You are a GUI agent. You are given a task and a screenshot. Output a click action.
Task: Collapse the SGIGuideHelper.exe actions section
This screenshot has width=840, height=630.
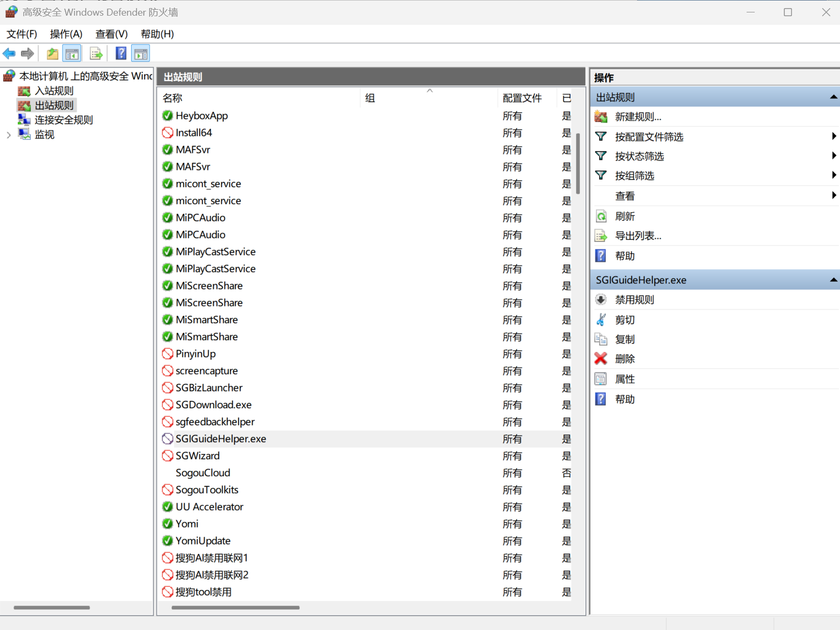(x=834, y=280)
